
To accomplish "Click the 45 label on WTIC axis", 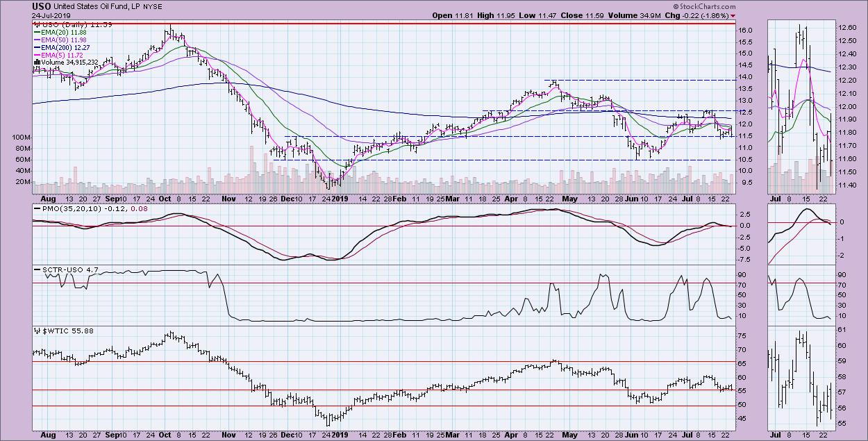I will pos(743,419).
